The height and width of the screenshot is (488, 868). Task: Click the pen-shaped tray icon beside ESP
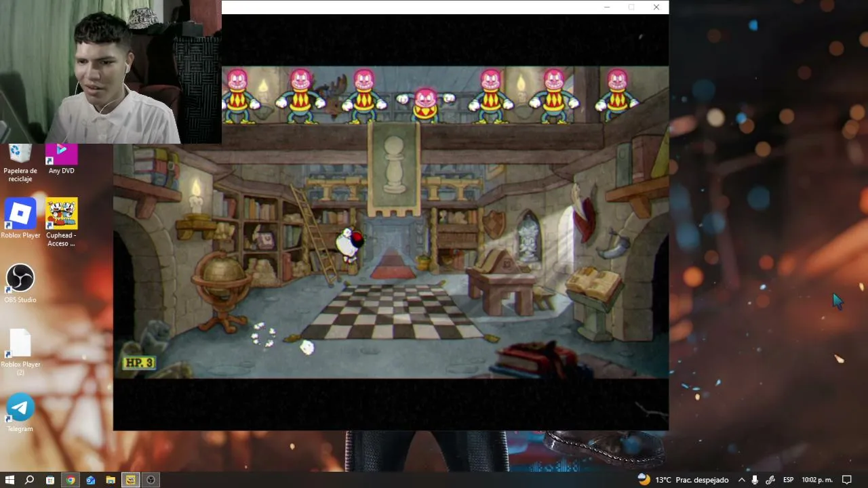[770, 480]
